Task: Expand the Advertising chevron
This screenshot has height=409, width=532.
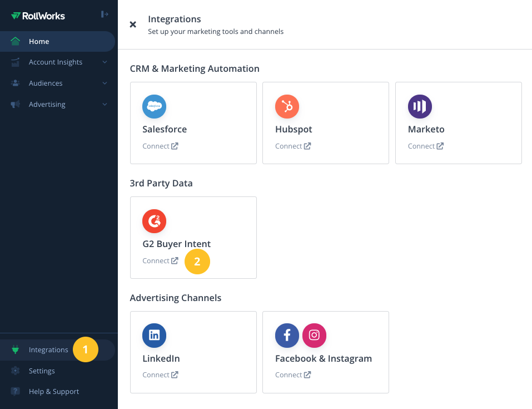Action: (105, 104)
